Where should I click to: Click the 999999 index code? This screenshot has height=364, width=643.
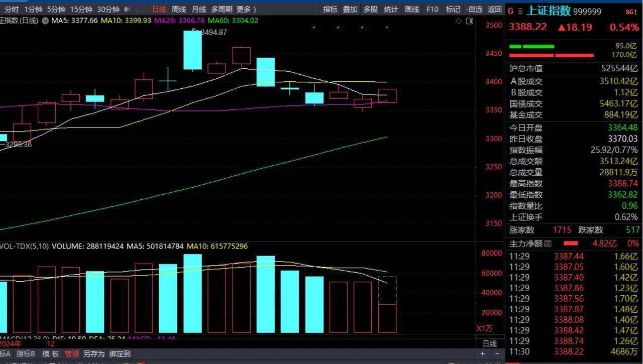pyautogui.click(x=587, y=12)
